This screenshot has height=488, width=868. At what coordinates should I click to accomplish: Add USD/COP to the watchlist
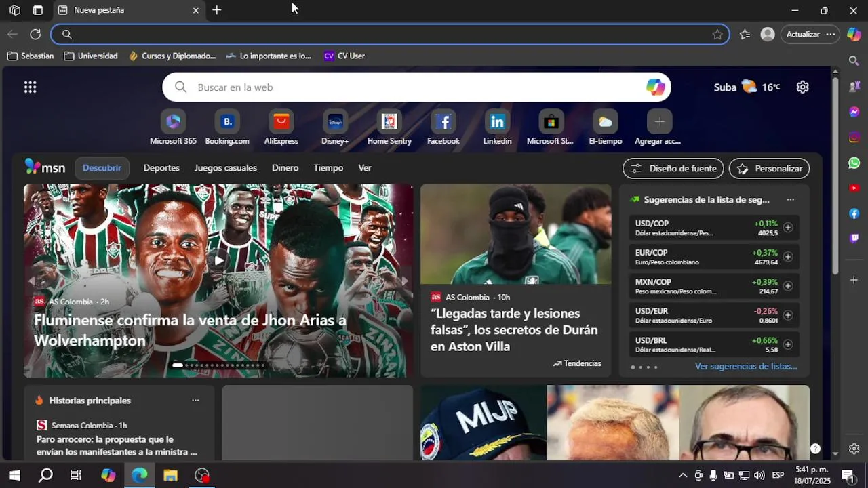788,228
